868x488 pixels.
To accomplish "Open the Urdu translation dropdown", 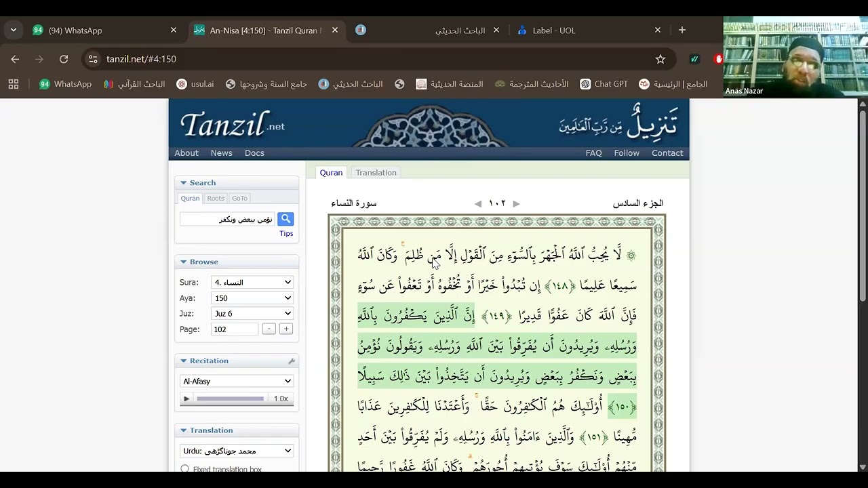I will (237, 451).
